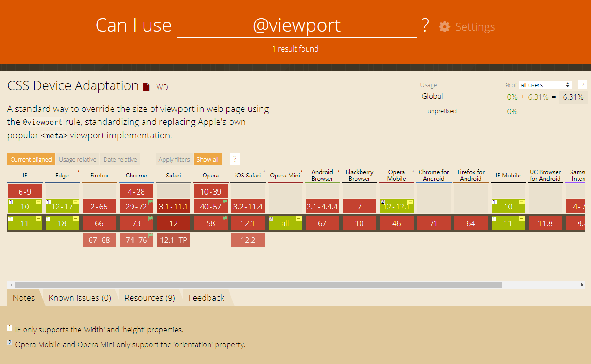This screenshot has width=591, height=364.
Task: Click the horizontal scrollbar thumb of the table
Action: tap(258, 285)
